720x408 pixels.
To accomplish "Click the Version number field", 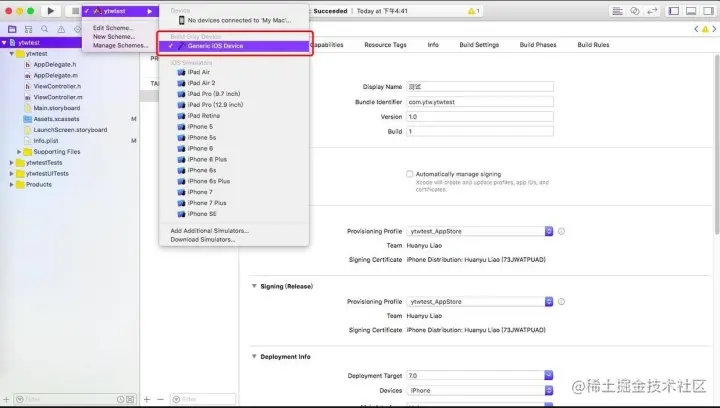I will [480, 117].
